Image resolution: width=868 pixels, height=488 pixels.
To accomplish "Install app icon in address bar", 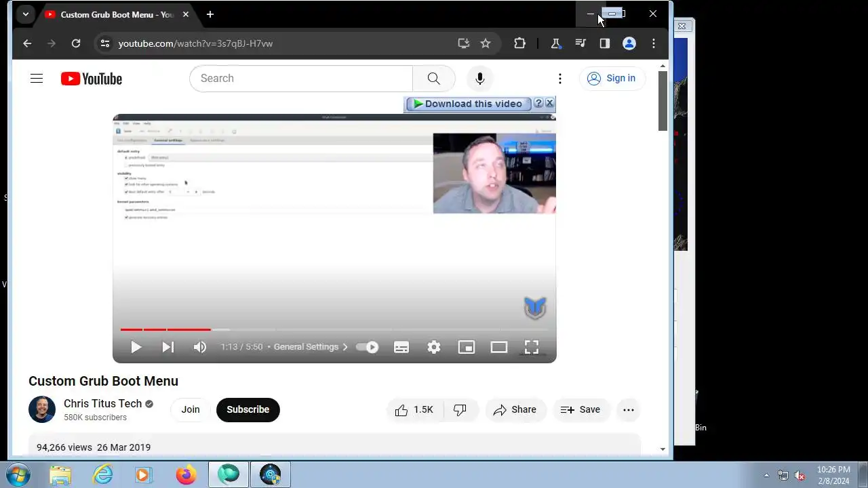I will (x=464, y=43).
